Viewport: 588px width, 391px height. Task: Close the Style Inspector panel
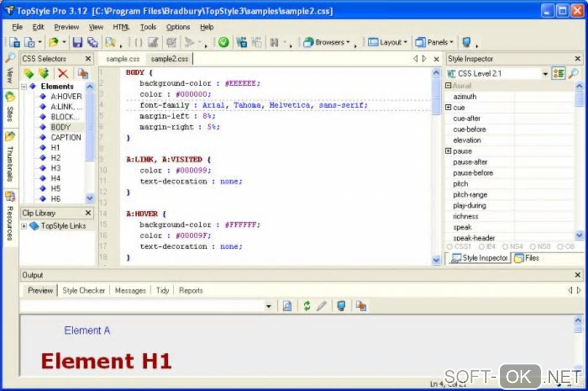[x=578, y=59]
